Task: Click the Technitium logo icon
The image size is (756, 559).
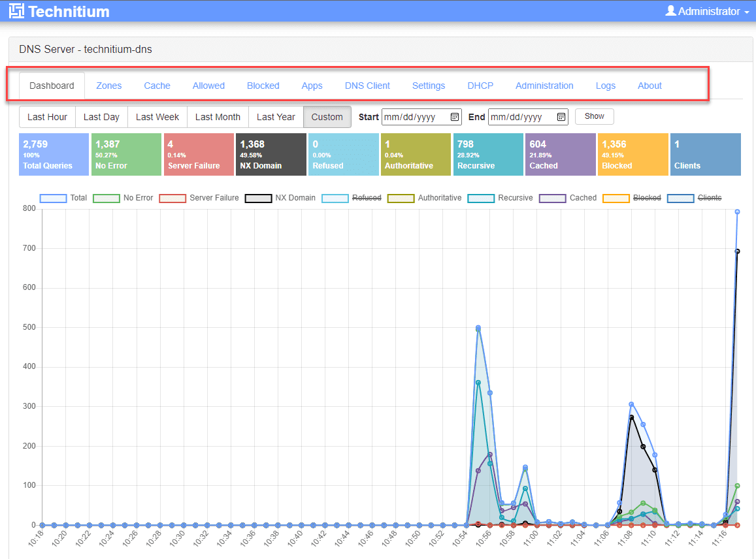Action: (17, 11)
